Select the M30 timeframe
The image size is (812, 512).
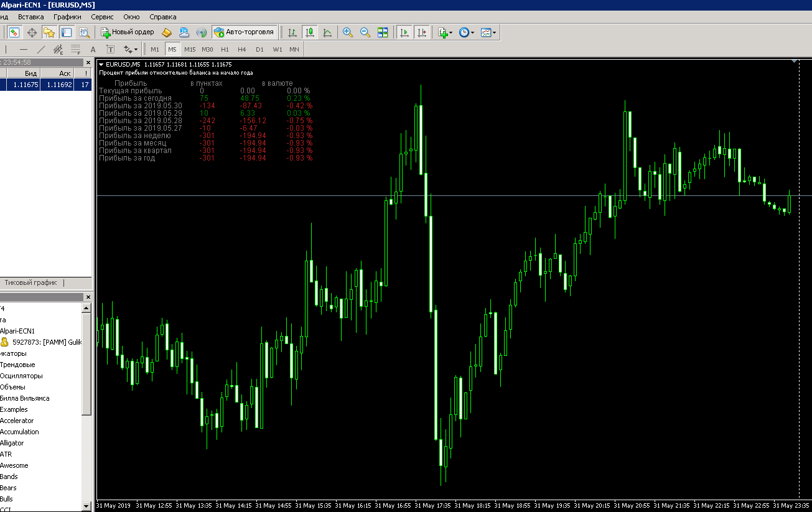207,49
